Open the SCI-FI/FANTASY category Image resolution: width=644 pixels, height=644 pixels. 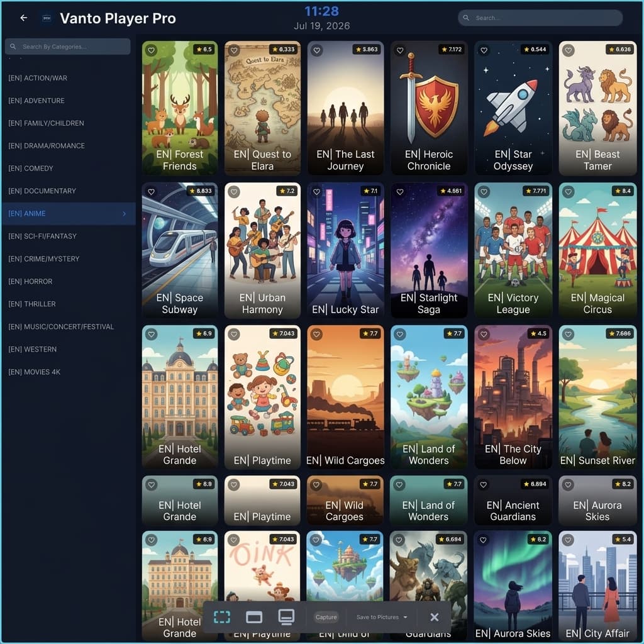69,236
